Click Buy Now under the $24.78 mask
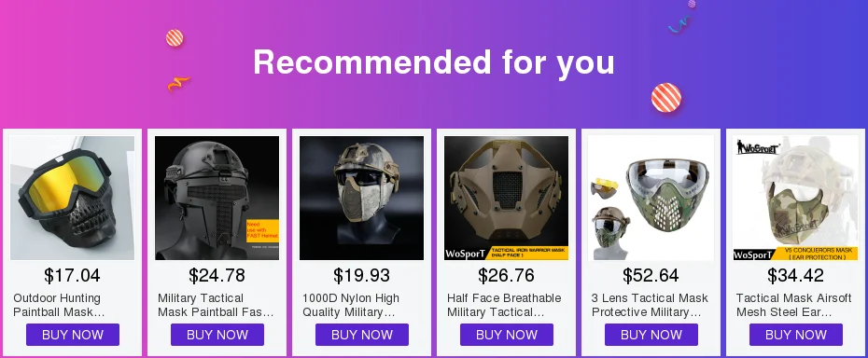The width and height of the screenshot is (868, 358). pyautogui.click(x=217, y=335)
